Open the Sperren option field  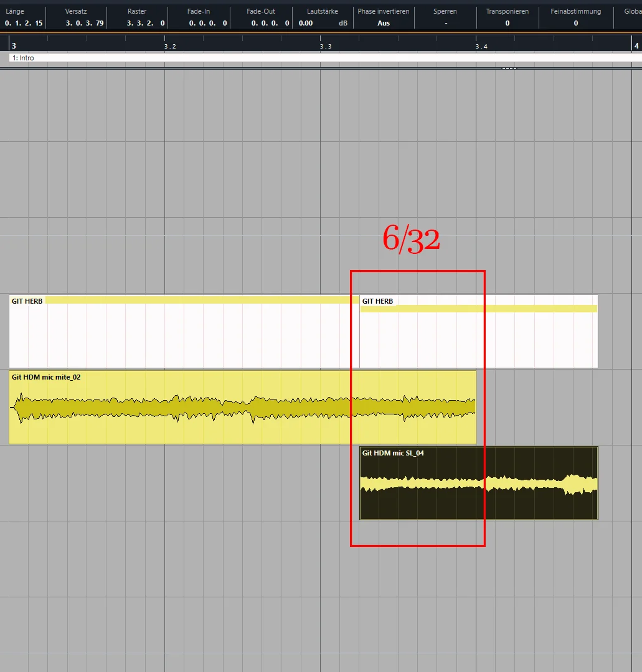click(446, 23)
